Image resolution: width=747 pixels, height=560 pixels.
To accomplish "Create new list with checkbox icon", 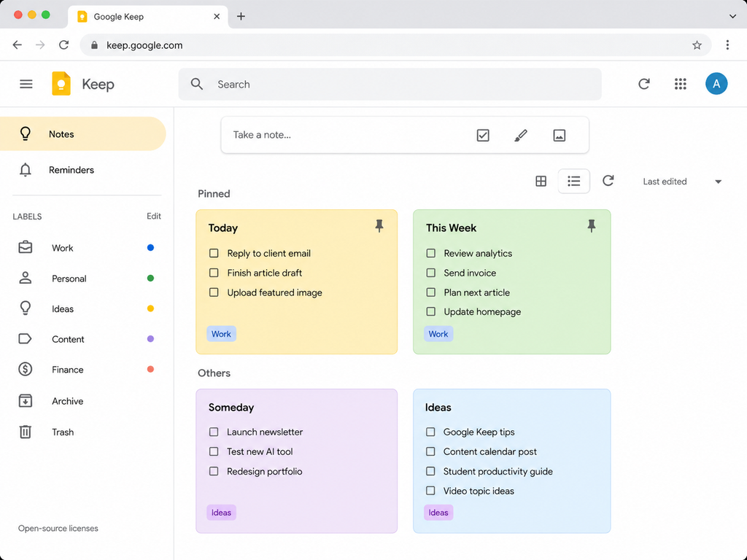I will (x=483, y=135).
